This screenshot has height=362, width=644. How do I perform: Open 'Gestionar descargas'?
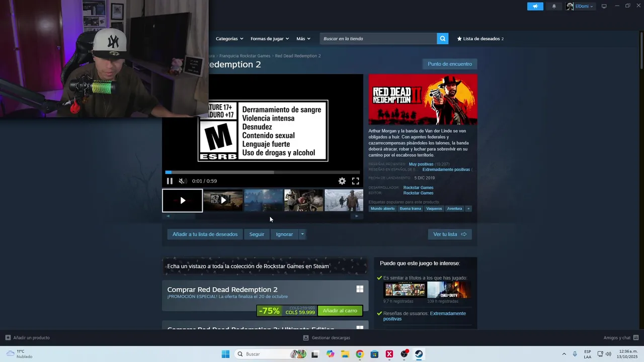click(x=327, y=338)
